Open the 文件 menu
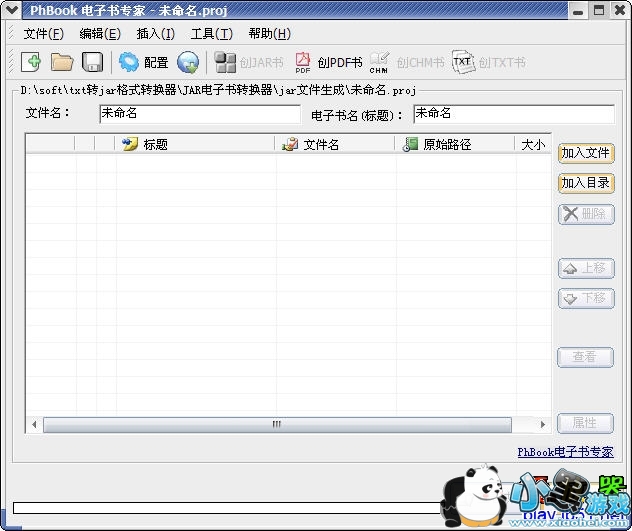Image resolution: width=632 pixels, height=531 pixels. tap(43, 33)
